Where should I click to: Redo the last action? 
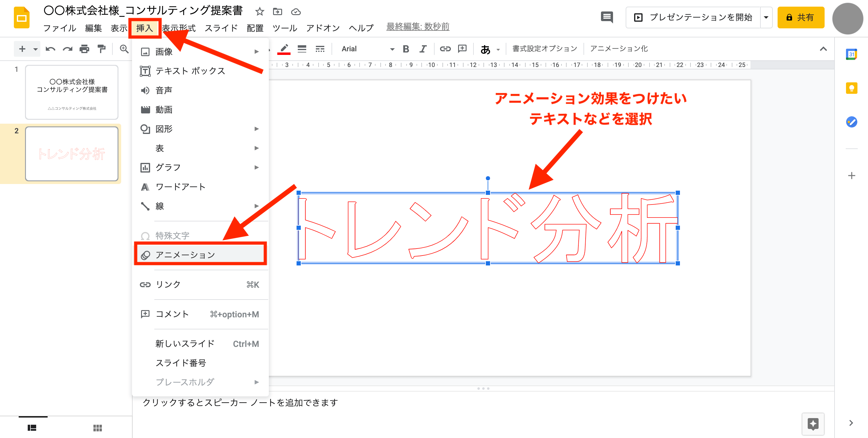tap(68, 49)
